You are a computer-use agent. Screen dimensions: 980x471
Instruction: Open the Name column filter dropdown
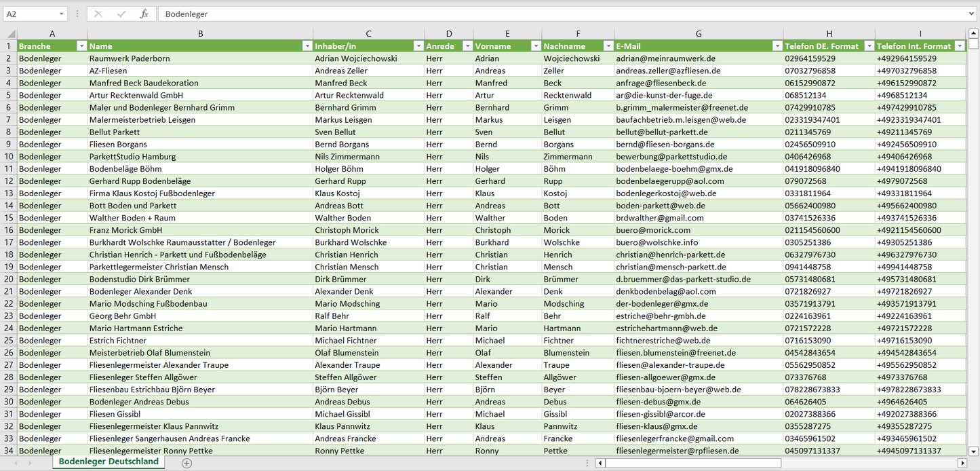click(x=307, y=46)
